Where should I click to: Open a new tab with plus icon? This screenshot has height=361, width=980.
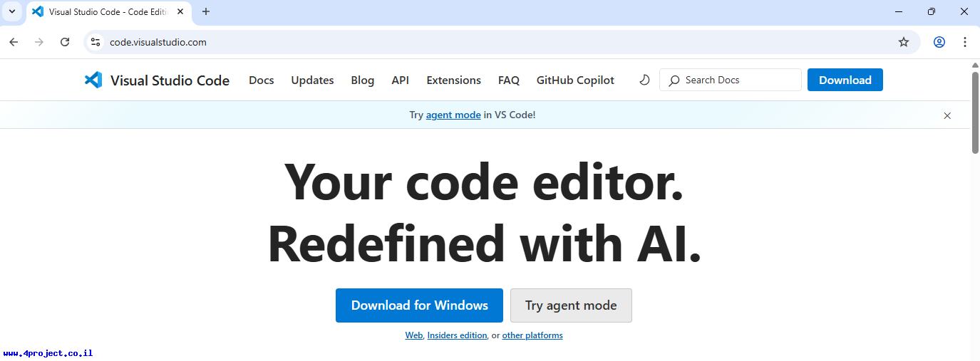[206, 11]
